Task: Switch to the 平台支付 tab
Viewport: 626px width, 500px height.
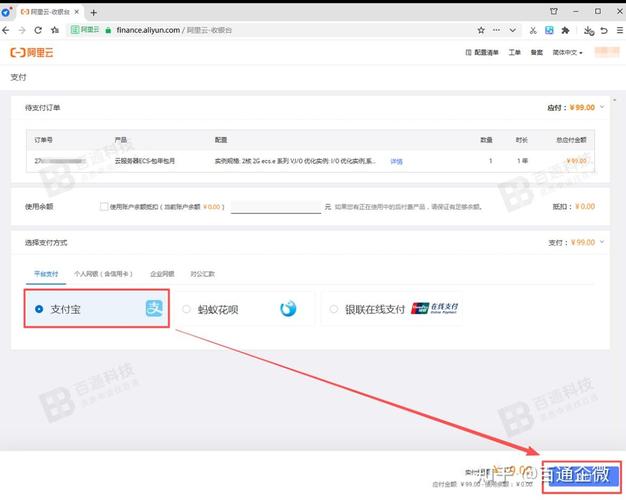Action: [x=46, y=274]
